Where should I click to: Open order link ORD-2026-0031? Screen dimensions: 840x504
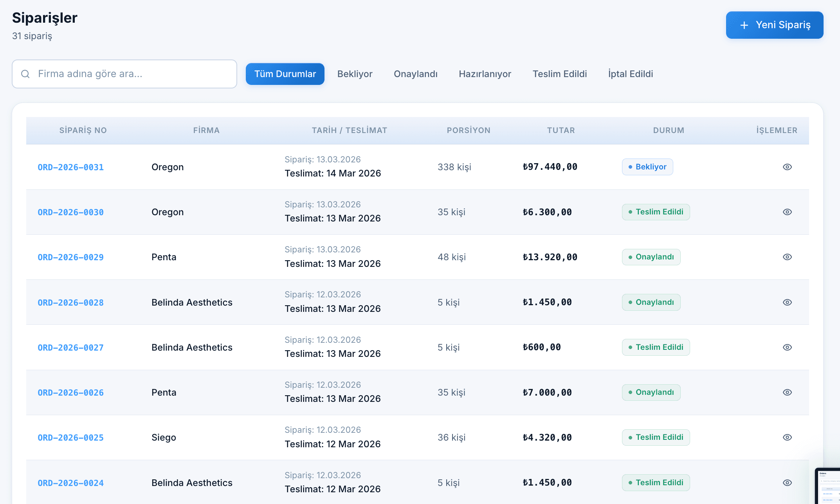coord(70,167)
